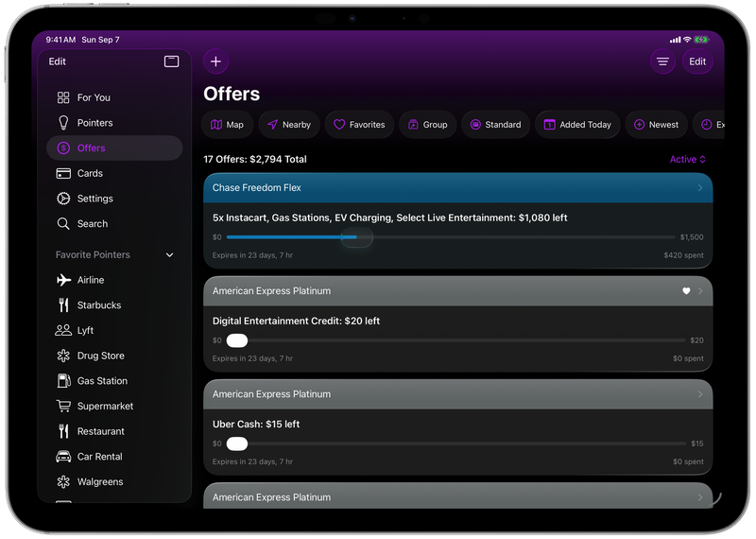Toggle the Added Today filter chip
The width and height of the screenshot is (756, 539).
(x=577, y=125)
